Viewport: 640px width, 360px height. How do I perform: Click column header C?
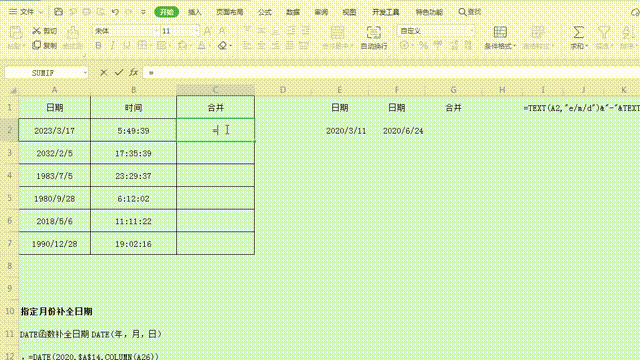coord(216,90)
